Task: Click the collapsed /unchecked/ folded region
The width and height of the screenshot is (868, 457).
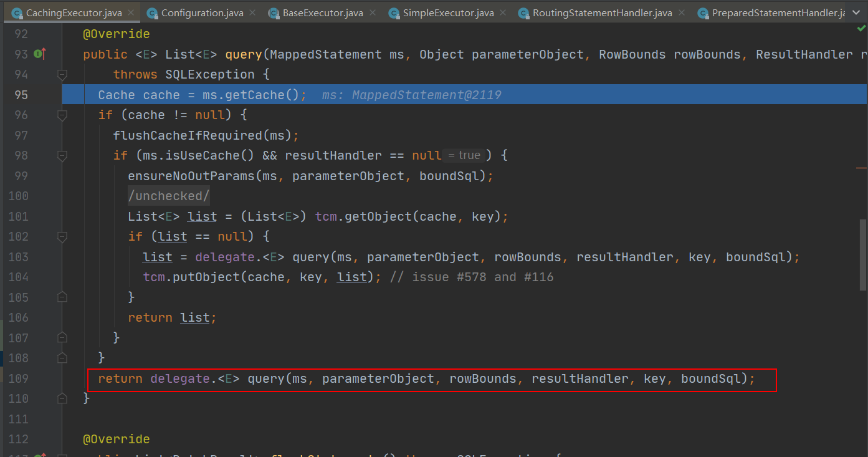Action: 169,196
